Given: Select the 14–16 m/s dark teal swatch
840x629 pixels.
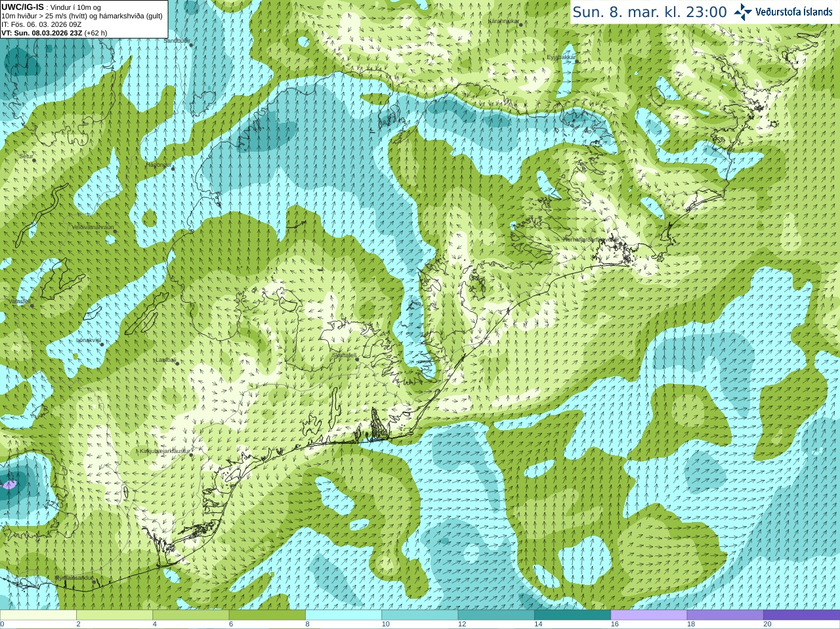Looking at the screenshot, I should click(x=572, y=615).
